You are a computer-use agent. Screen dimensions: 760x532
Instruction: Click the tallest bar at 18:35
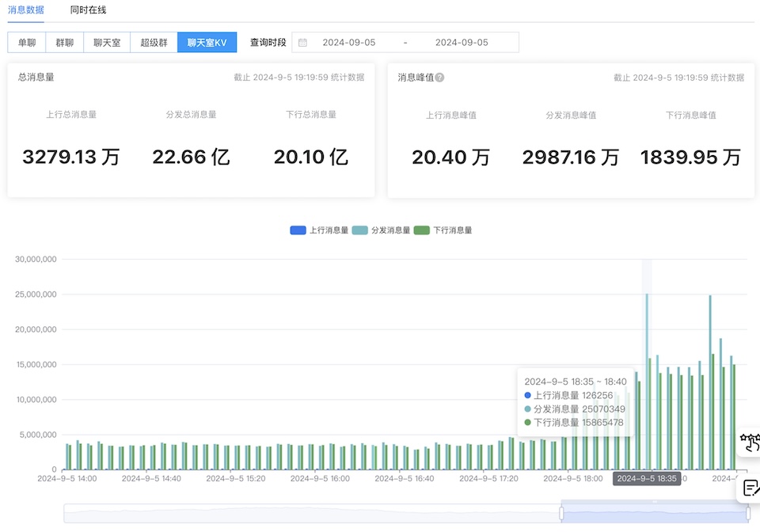[x=647, y=380]
